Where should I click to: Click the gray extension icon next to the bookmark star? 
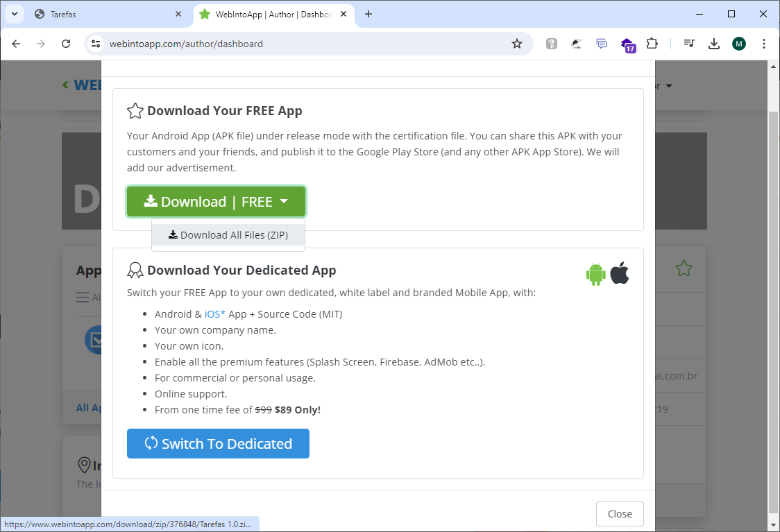point(552,44)
